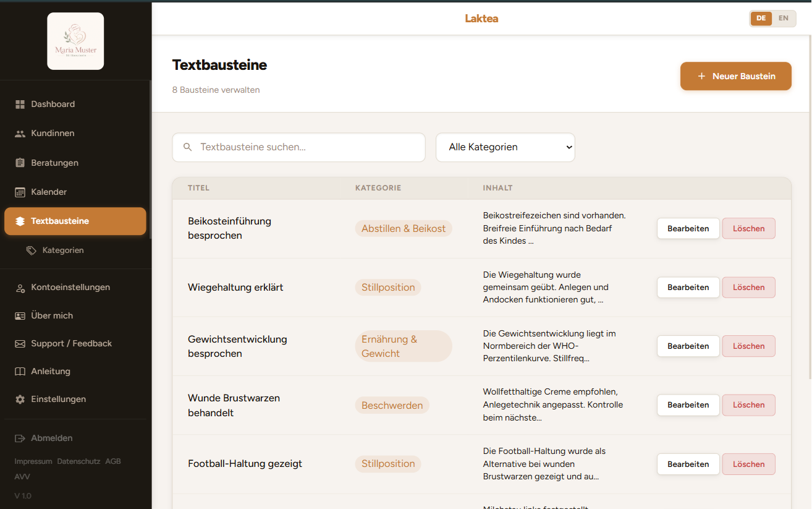Viewport: 812px width, 509px height.
Task: Click the Einstellungen gear icon
Action: (x=20, y=400)
